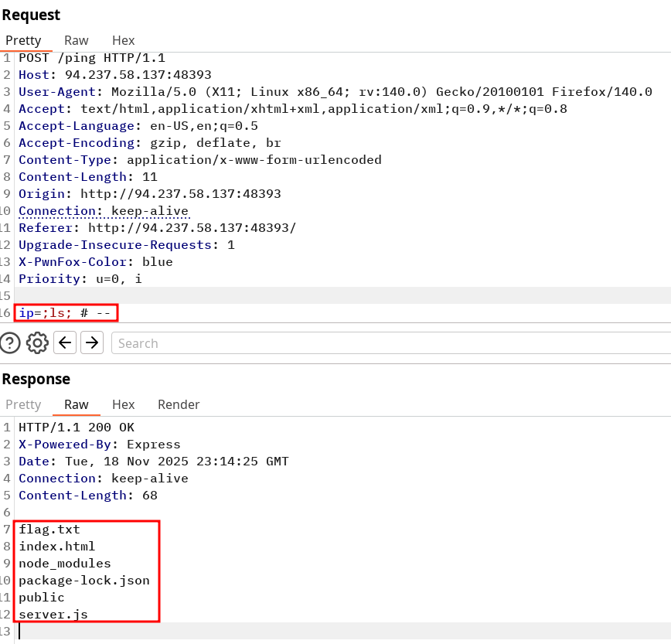Switch to the Request Raw tab
The width and height of the screenshot is (671, 644).
(76, 40)
